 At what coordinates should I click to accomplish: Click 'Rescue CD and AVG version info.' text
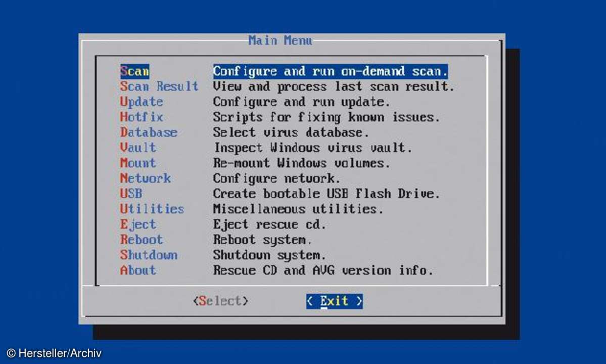tap(323, 270)
